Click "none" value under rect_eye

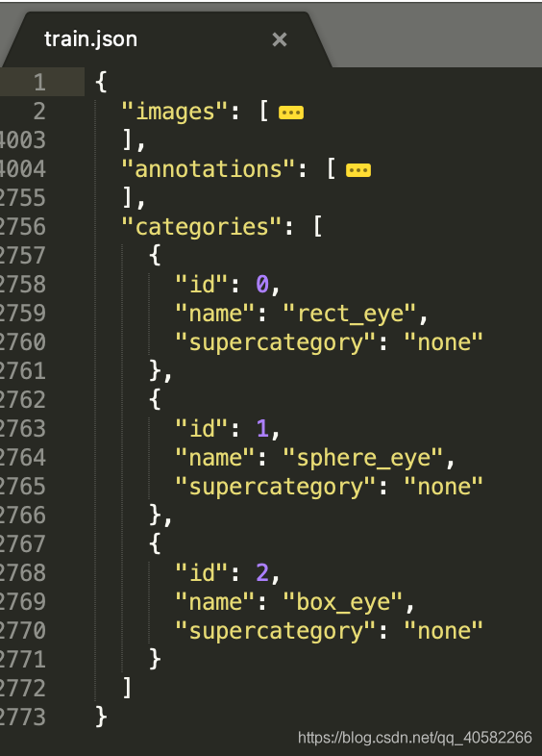point(443,342)
